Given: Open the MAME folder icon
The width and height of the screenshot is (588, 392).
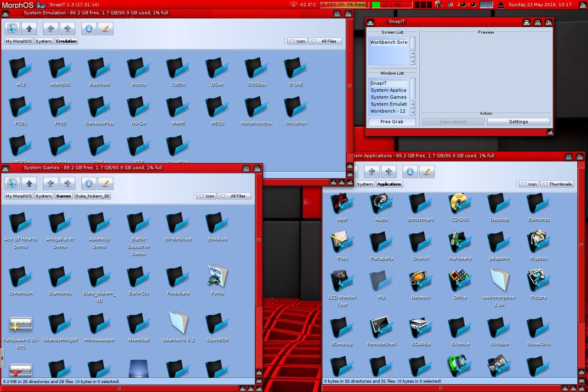Looking at the screenshot, I should tap(178, 108).
